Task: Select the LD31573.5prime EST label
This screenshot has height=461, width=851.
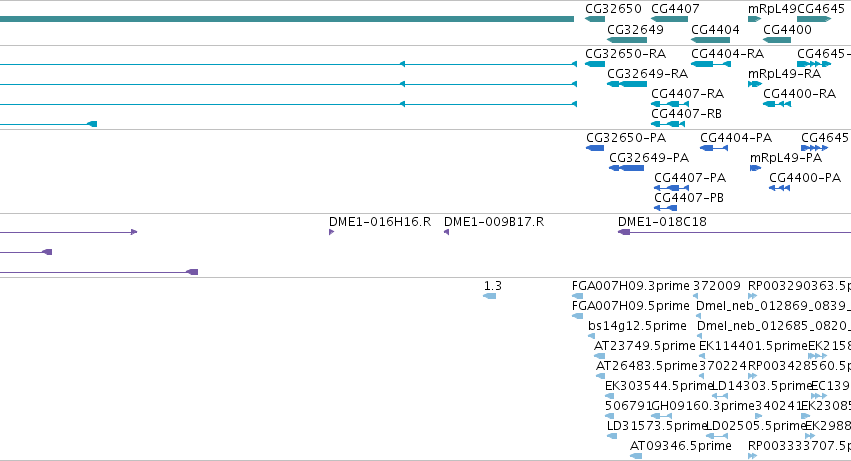Action: 657,426
